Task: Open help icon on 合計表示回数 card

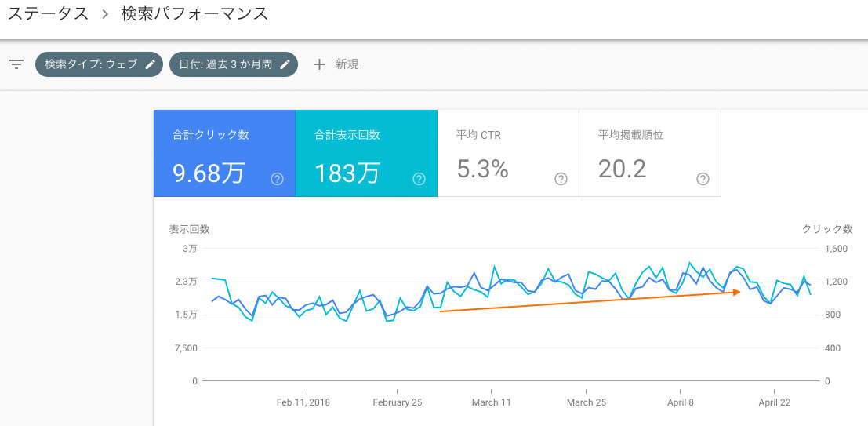Action: point(419,179)
